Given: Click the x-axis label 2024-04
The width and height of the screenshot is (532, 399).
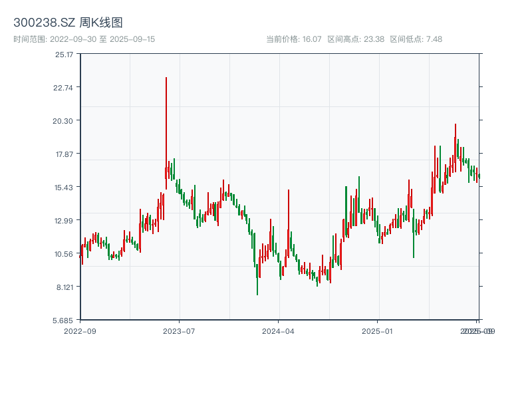Looking at the screenshot, I should [278, 331].
